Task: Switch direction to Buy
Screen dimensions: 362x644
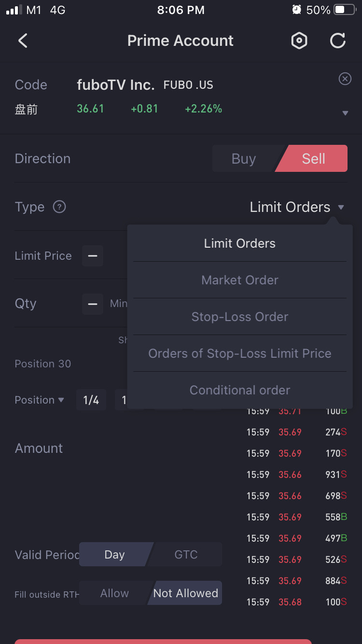Action: click(244, 159)
